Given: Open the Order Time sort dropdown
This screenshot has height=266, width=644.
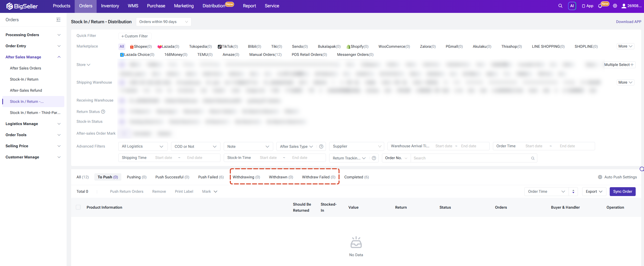Looking at the screenshot, I should tap(546, 191).
